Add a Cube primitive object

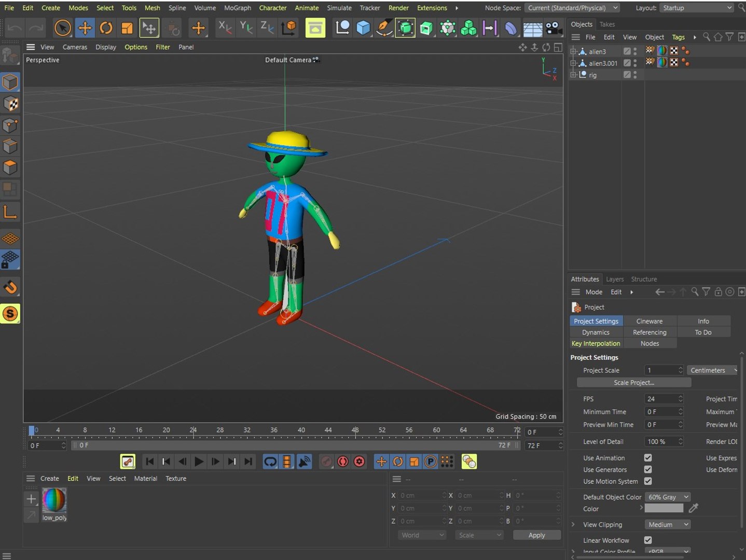point(363,28)
